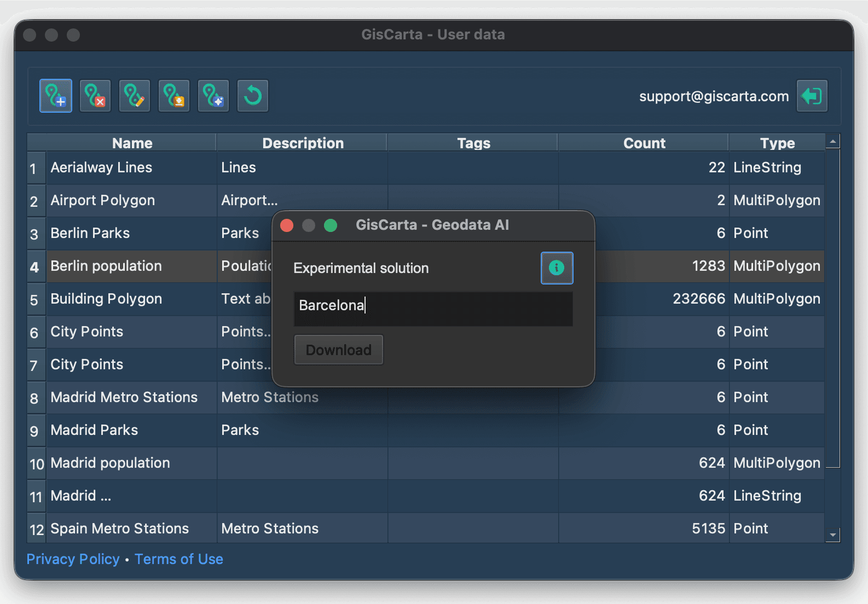
Task: Close the Geodata AI dialog
Action: (x=287, y=225)
